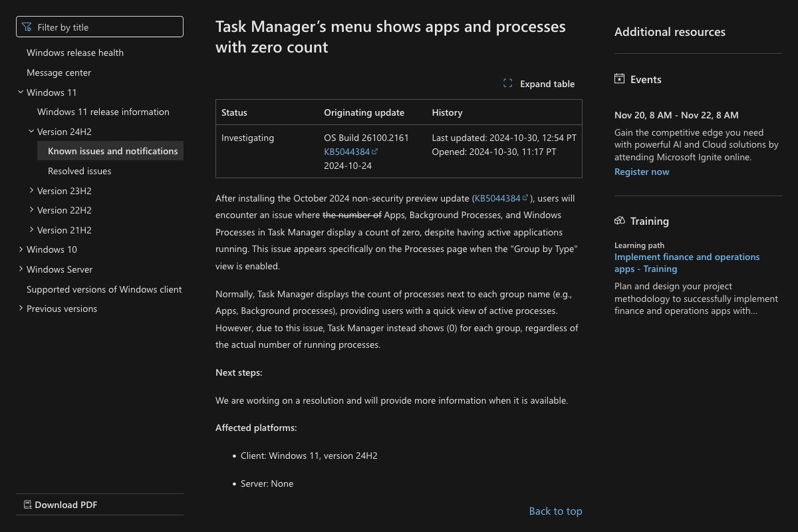Viewport: 798px width, 532px height.
Task: Focus the Filter by title field
Action: (100, 27)
